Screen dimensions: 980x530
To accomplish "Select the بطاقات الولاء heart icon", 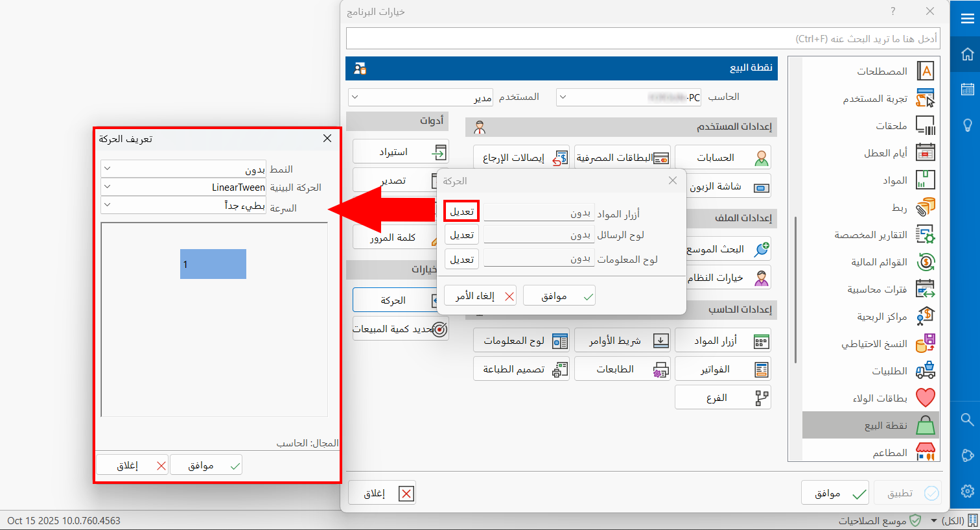I will coord(926,398).
